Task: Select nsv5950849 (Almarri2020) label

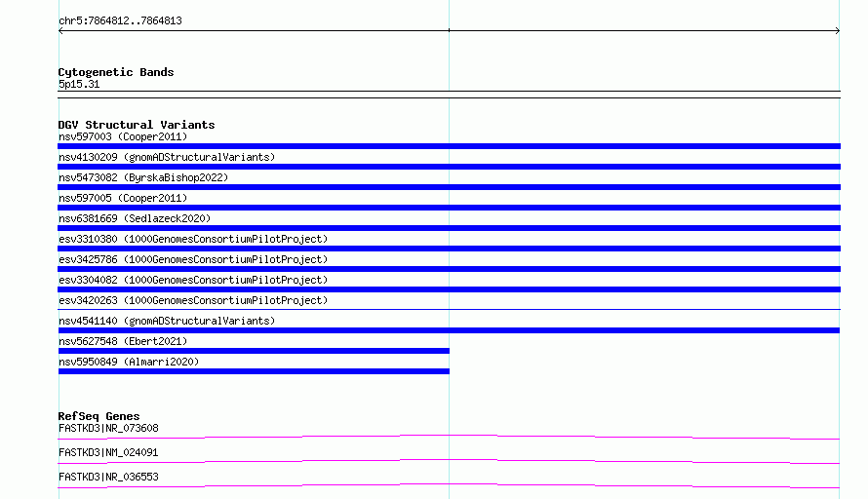Action: [x=129, y=362]
